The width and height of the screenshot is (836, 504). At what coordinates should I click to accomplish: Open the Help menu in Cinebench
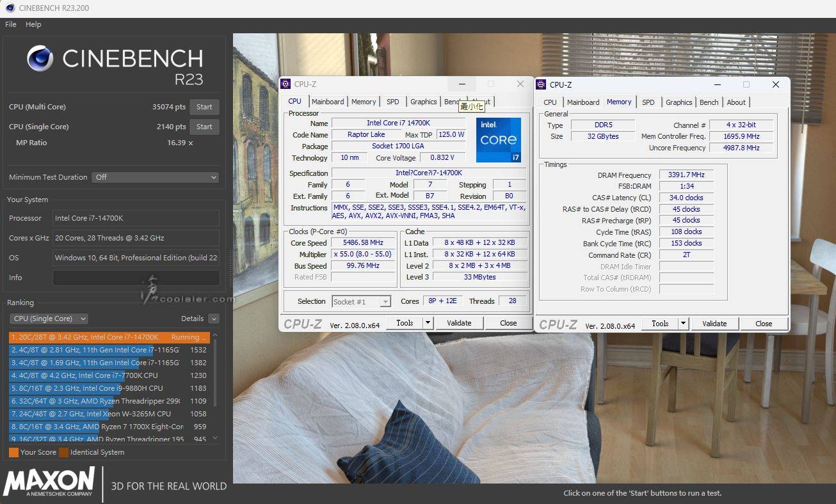[33, 24]
